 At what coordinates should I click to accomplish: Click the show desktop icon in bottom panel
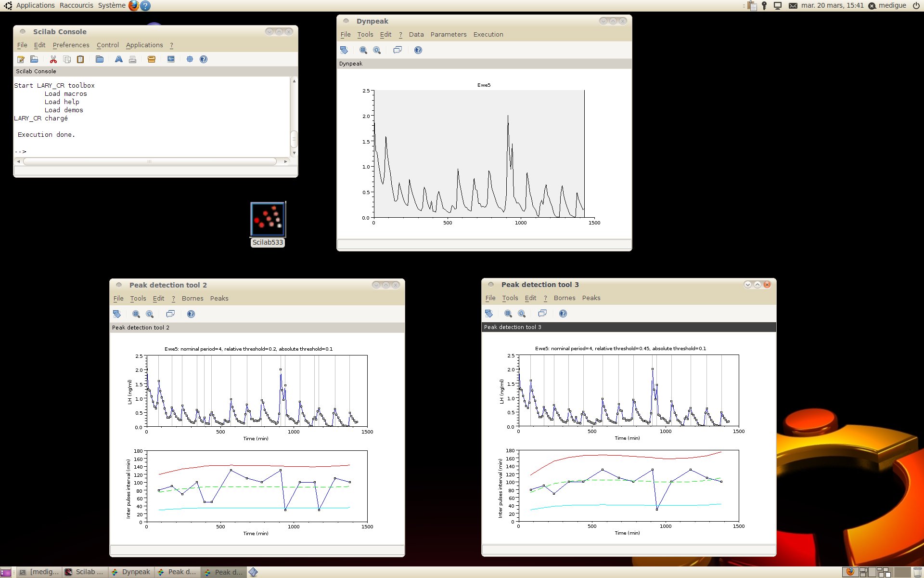pos(6,572)
